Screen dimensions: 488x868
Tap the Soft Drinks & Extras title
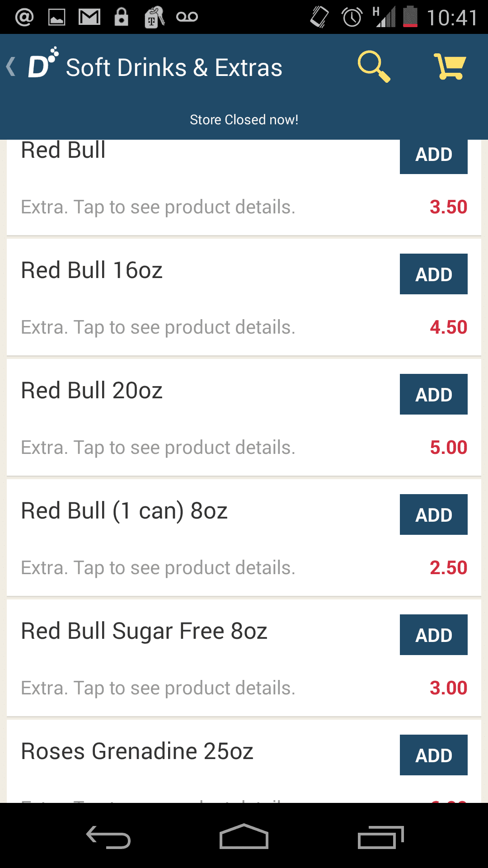tap(174, 68)
